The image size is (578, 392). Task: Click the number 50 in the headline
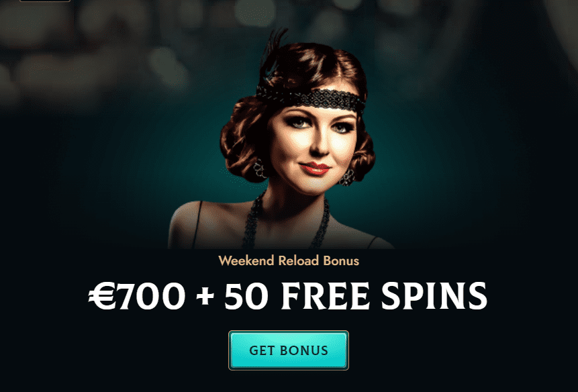[x=246, y=296]
